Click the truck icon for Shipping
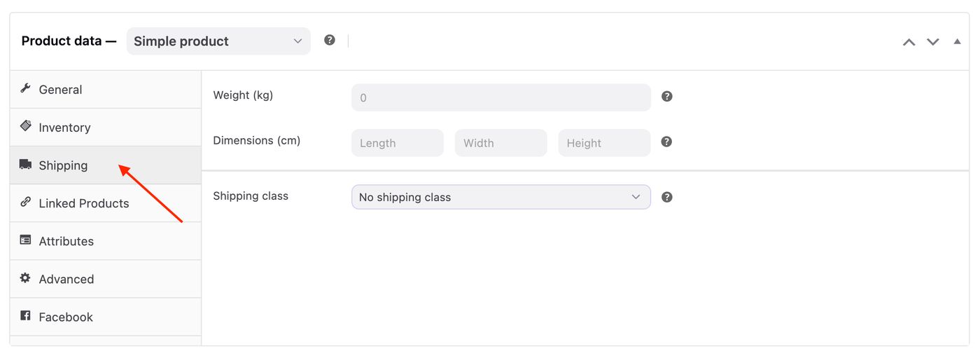 click(x=26, y=165)
